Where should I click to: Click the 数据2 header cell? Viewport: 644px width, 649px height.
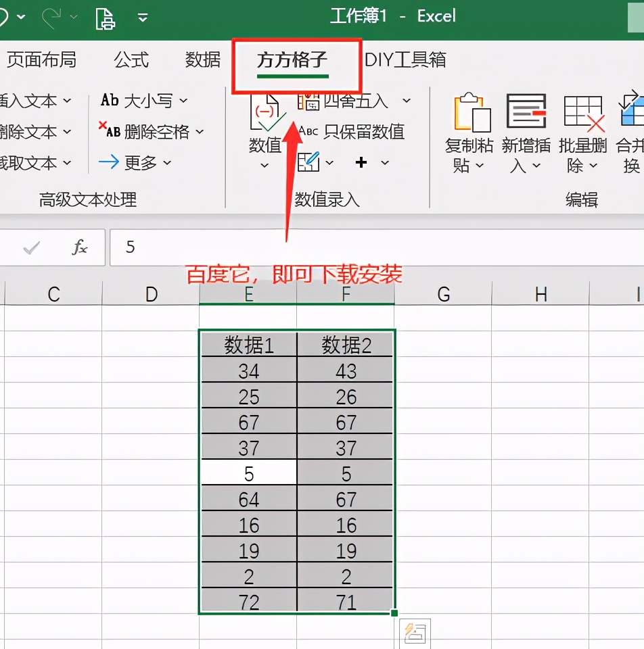(x=346, y=344)
